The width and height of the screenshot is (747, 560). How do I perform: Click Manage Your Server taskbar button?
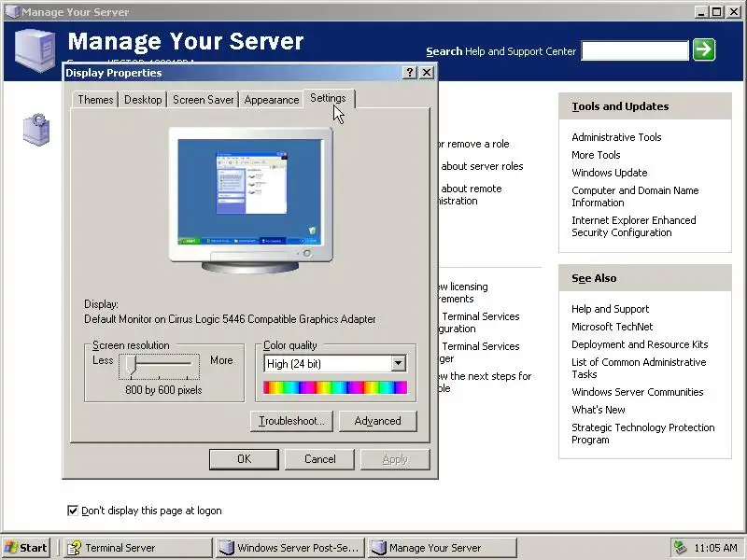pos(442,548)
